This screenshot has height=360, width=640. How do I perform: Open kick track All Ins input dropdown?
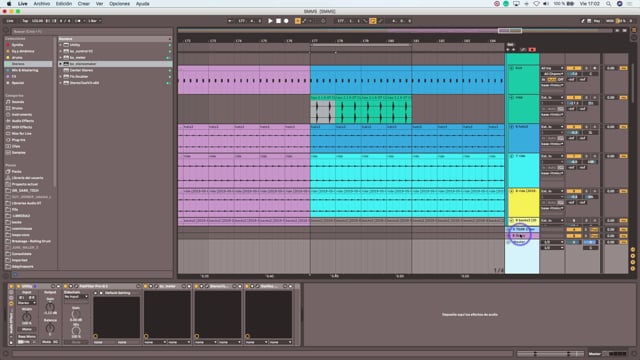[x=552, y=68]
